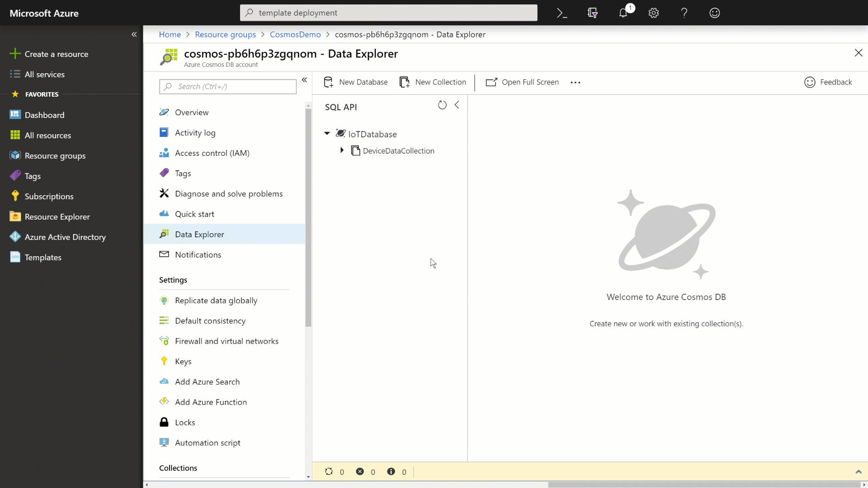Click the collapse SQL API panel icon

click(x=457, y=104)
